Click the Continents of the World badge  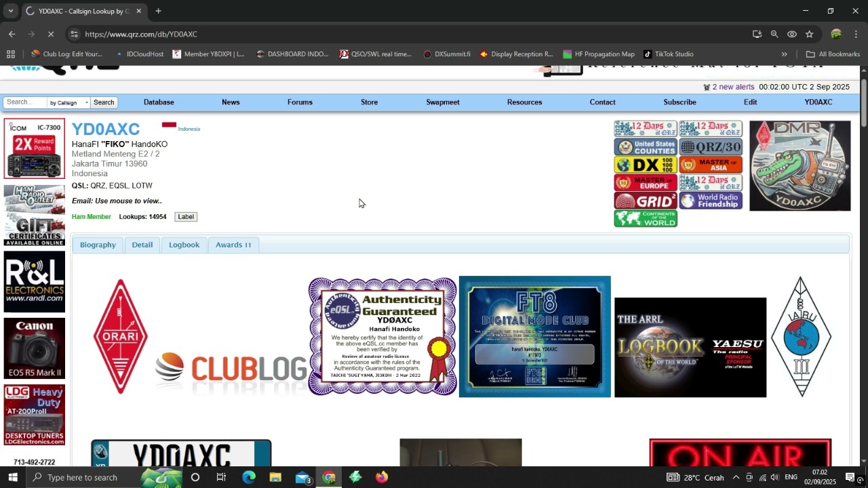click(646, 218)
